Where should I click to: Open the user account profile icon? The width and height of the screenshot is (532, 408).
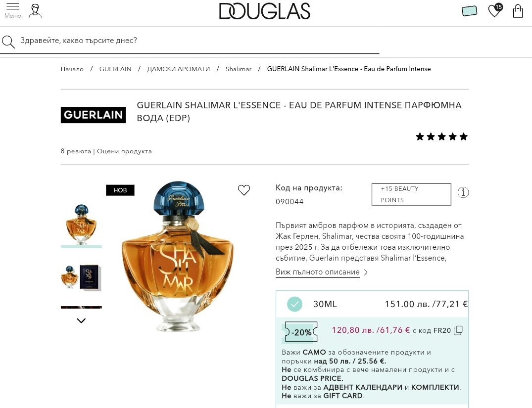click(x=35, y=11)
